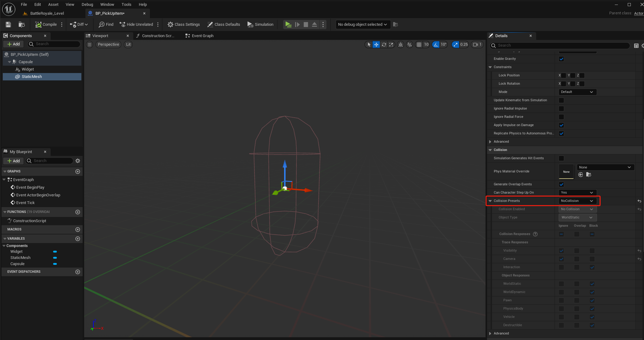The image size is (644, 340).
Task: Click the Details search field
Action: point(562,45)
